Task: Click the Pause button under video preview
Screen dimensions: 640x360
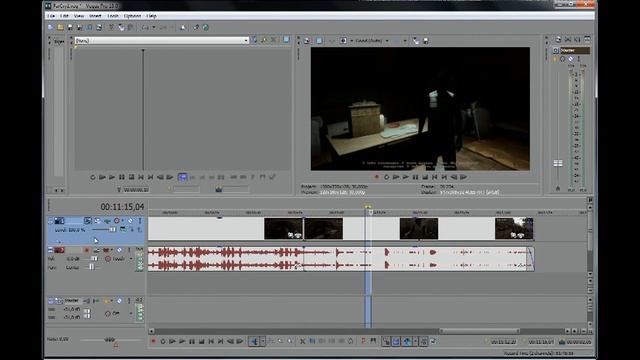Action: point(415,177)
